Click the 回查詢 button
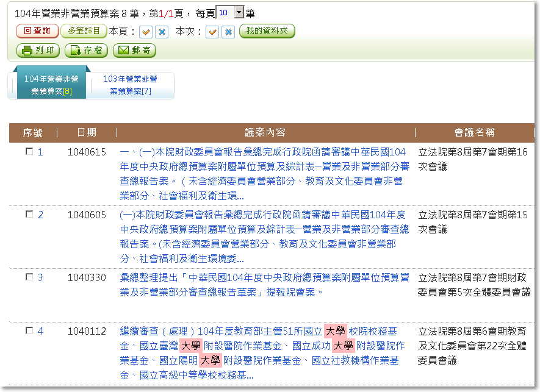 click(x=37, y=31)
